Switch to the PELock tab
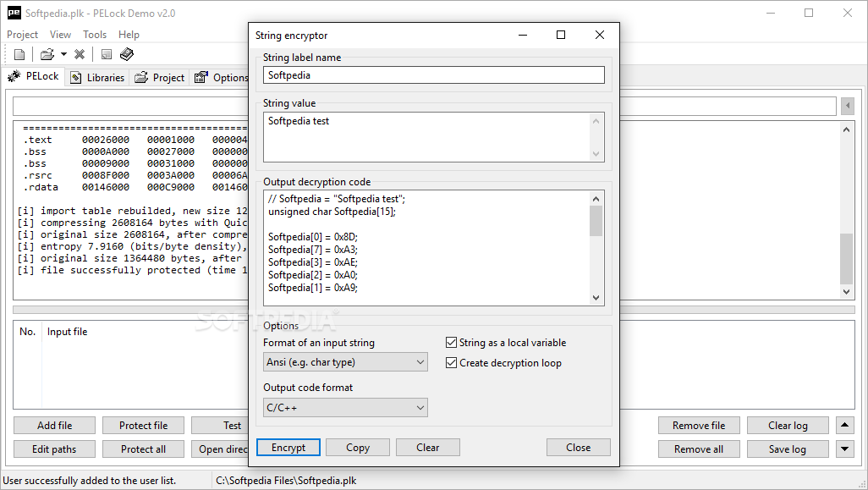 (33, 76)
